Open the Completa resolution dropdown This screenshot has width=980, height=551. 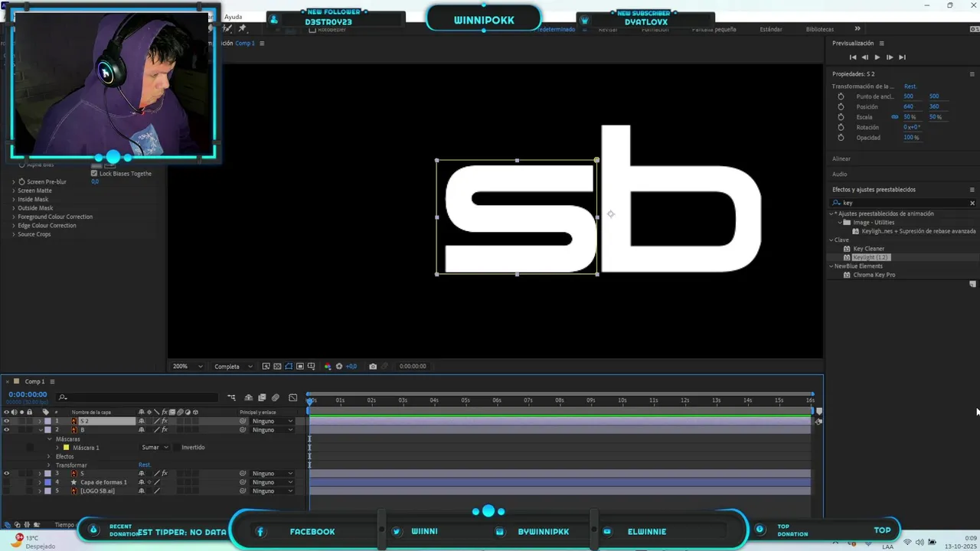coord(233,367)
